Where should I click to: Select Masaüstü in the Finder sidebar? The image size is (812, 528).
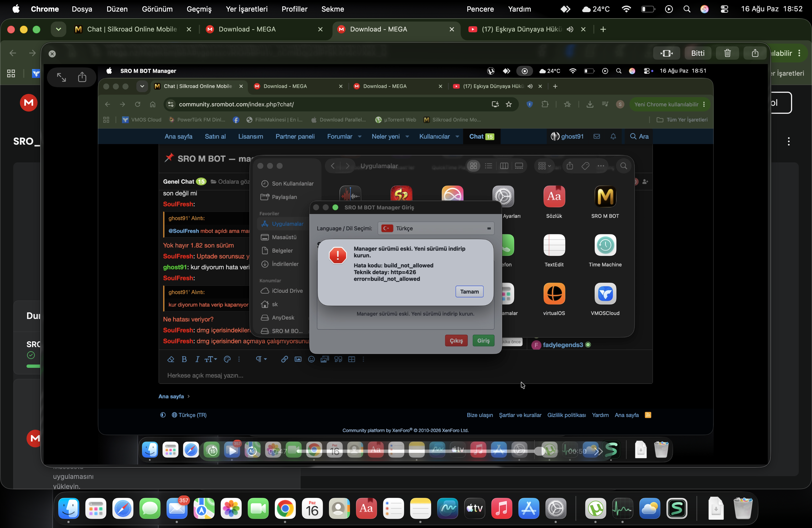tap(284, 237)
